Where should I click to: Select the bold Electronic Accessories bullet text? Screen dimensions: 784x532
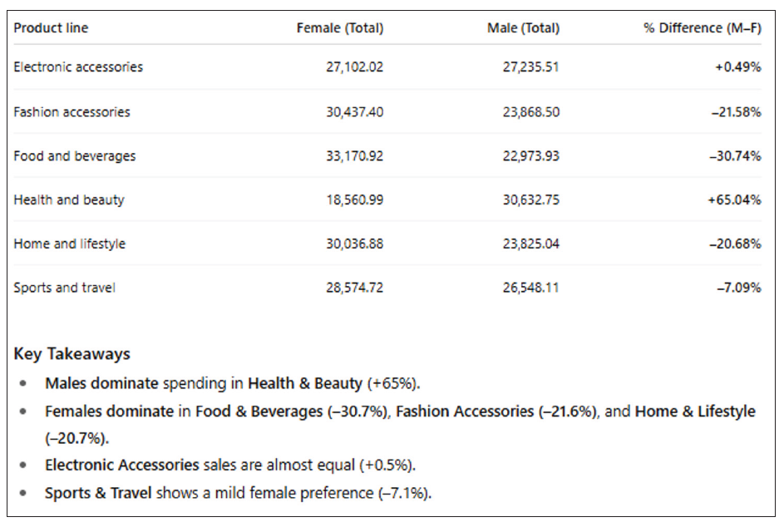coord(122,465)
